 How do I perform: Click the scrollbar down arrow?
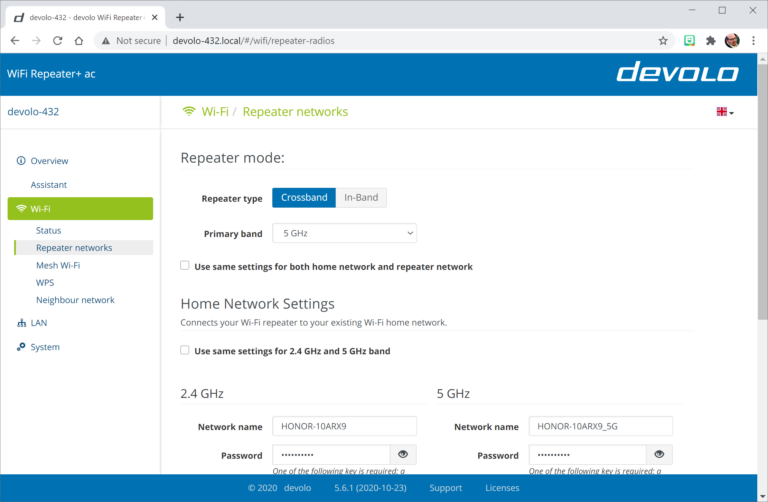tap(762, 497)
